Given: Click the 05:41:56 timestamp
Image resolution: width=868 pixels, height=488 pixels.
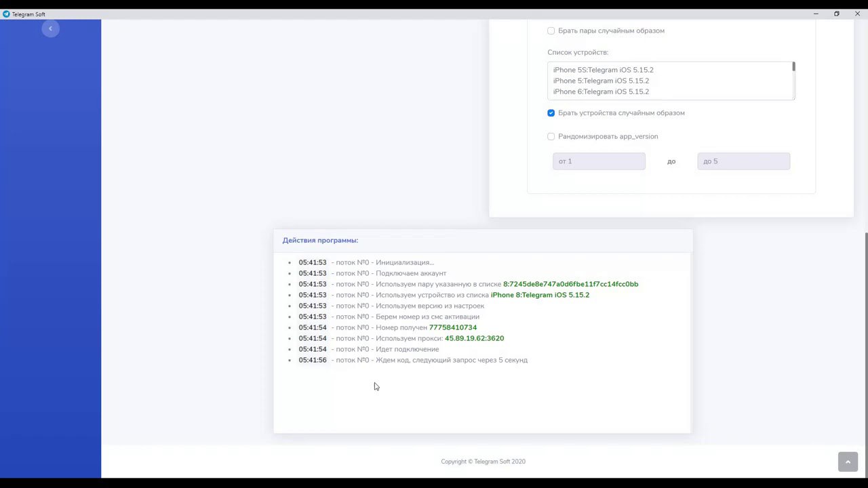Looking at the screenshot, I should (x=313, y=360).
